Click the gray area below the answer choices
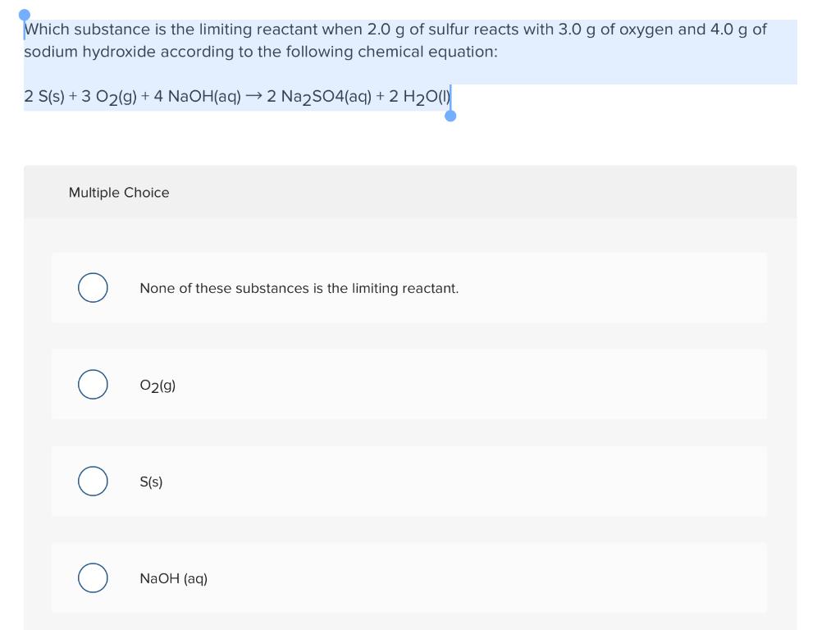This screenshot has width=840, height=630. 410,623
